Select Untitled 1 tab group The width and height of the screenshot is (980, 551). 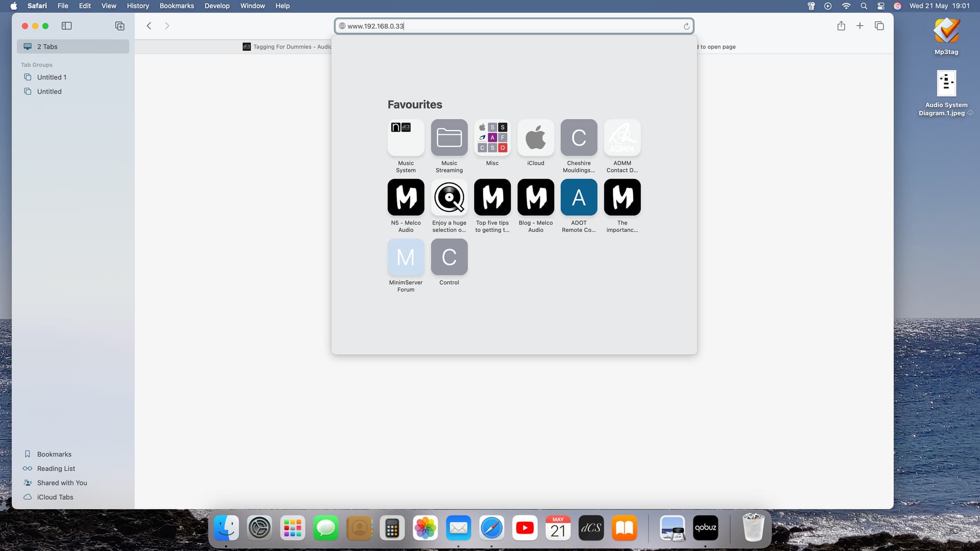click(73, 77)
